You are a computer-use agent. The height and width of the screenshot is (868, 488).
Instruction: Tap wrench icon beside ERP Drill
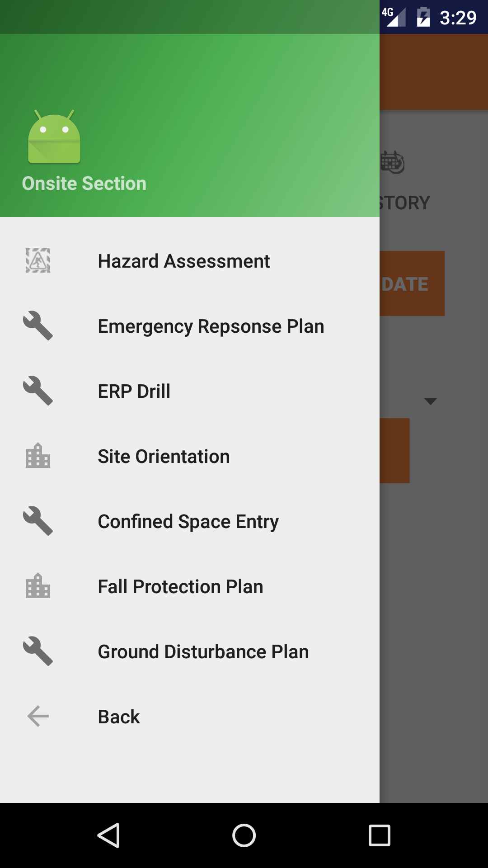pos(38,391)
